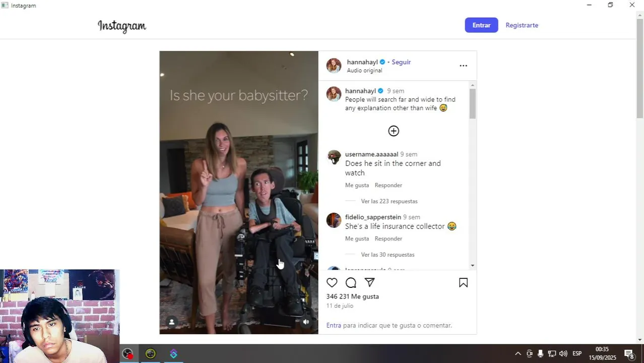Viewport: 644px width, 363px height.
Task: Open comments via speech bubble icon
Action: [x=351, y=283]
